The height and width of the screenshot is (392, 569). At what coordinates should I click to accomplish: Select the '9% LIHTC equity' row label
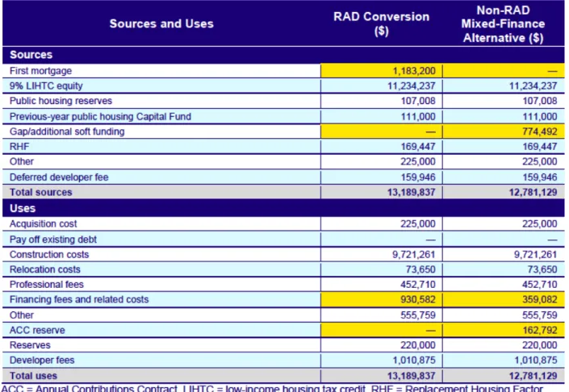pos(46,86)
